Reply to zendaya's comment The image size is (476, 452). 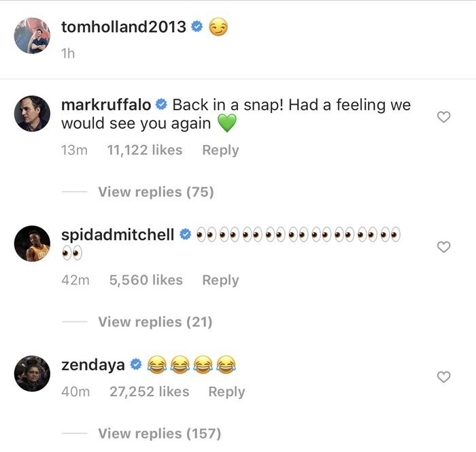click(226, 392)
